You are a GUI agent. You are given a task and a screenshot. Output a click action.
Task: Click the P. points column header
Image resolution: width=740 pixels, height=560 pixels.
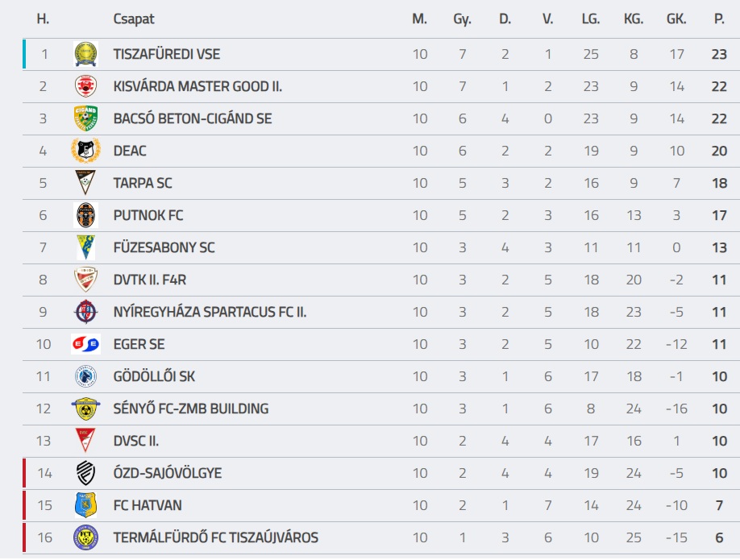719,19
